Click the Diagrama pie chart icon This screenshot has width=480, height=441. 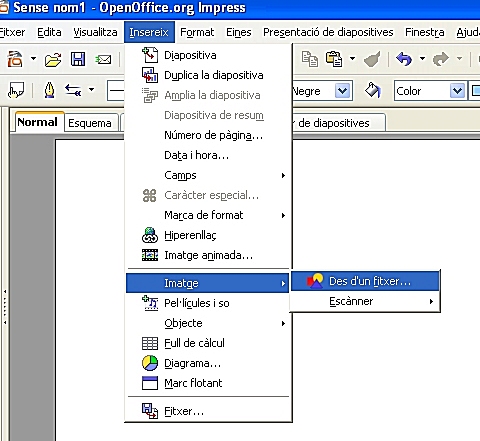tap(150, 363)
